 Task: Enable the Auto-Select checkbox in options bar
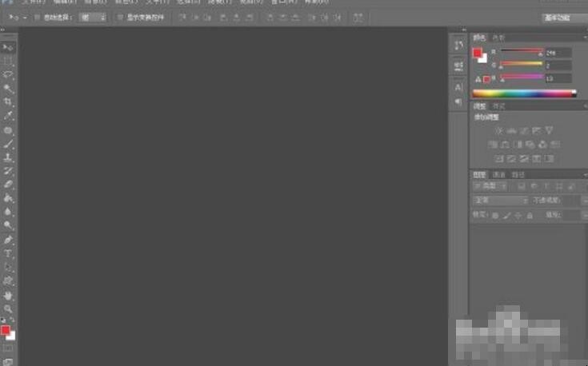[x=37, y=18]
